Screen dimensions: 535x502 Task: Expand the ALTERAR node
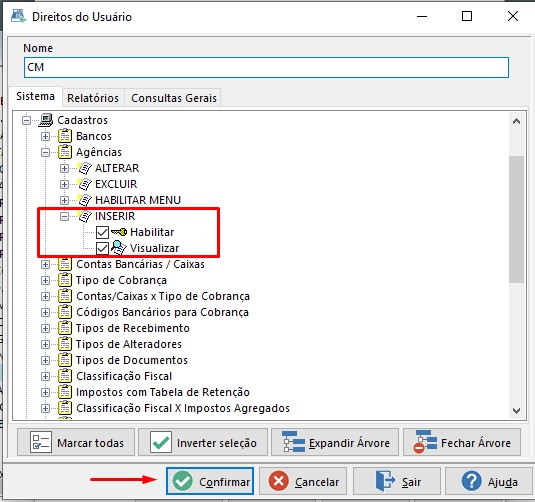coord(64,168)
